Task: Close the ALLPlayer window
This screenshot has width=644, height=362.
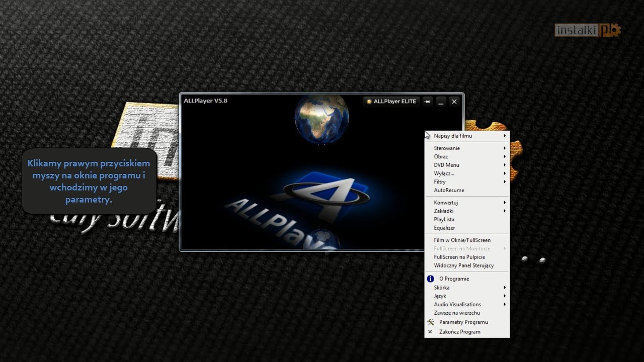Action: [454, 102]
